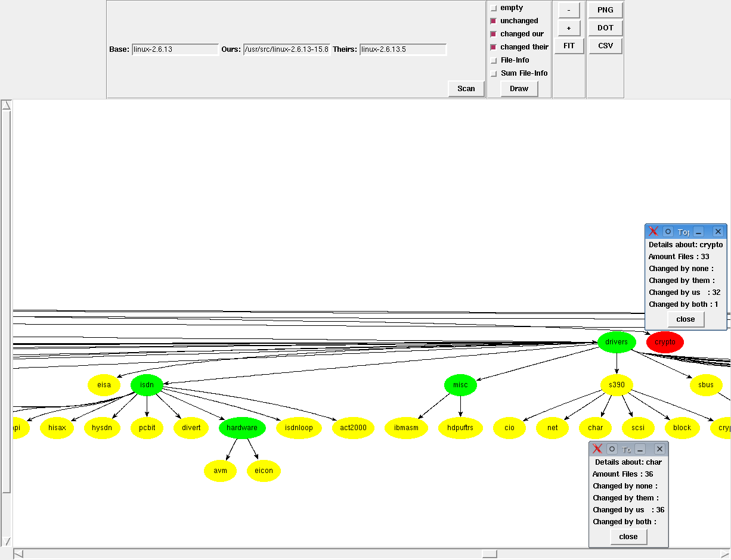Click FIT to fit the graph
Screen dimensions: 731x560
(x=569, y=46)
